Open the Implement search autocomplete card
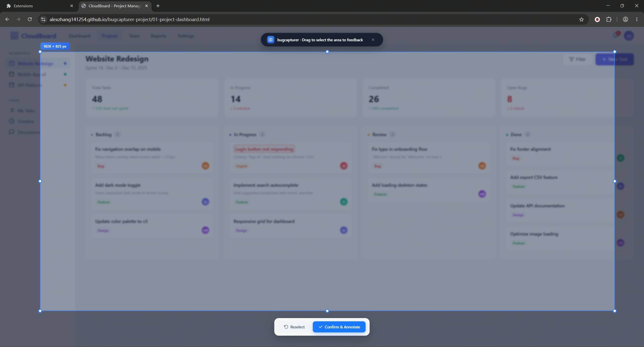The height and width of the screenshot is (347, 644). (290, 194)
